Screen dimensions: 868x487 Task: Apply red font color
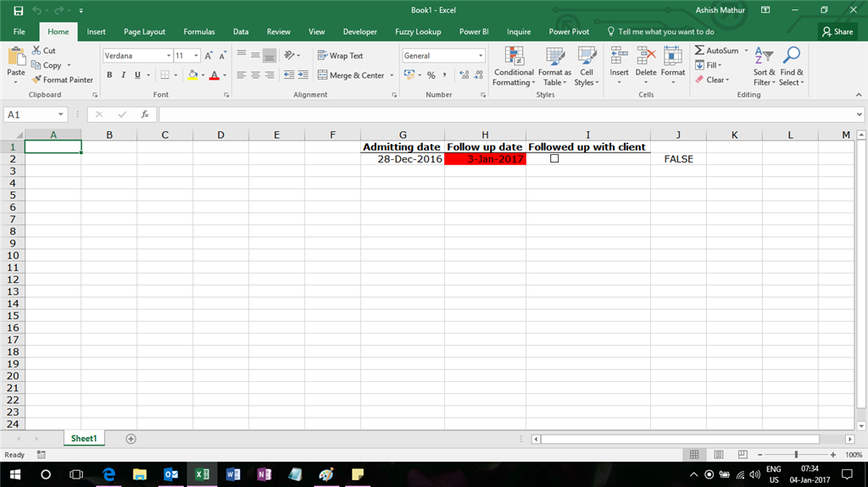coord(214,75)
